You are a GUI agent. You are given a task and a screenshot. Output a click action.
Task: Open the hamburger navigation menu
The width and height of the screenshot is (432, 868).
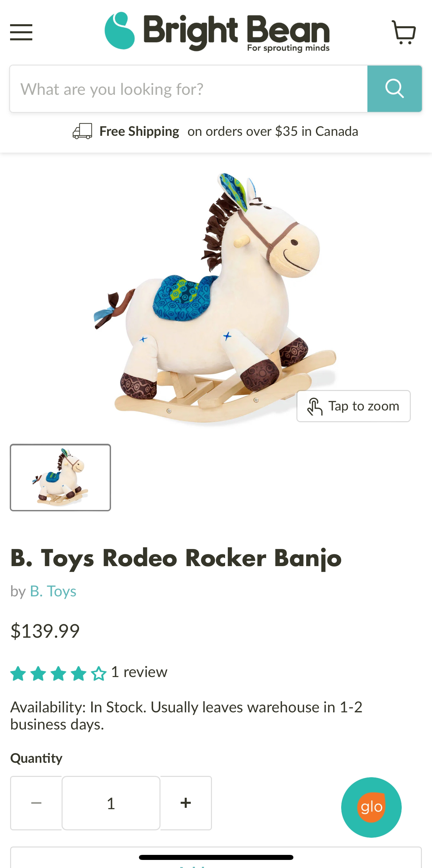[21, 32]
